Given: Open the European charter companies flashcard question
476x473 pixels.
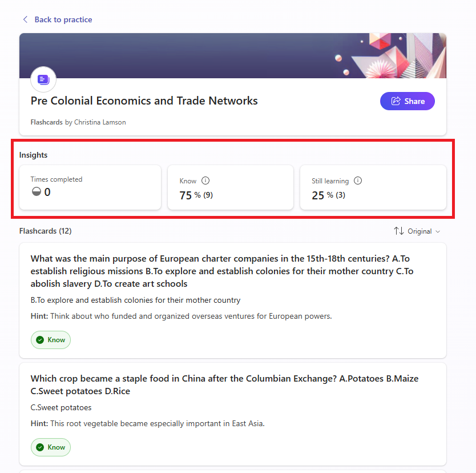Looking at the screenshot, I should point(222,271).
